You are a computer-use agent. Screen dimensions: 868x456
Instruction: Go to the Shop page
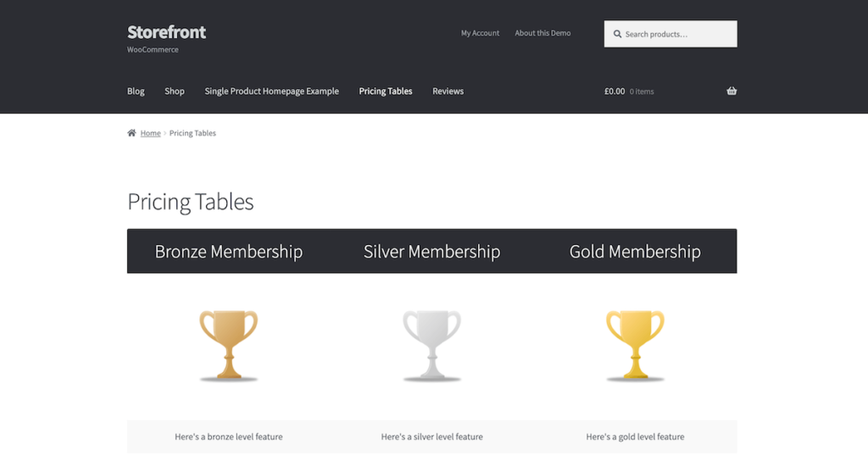click(175, 92)
